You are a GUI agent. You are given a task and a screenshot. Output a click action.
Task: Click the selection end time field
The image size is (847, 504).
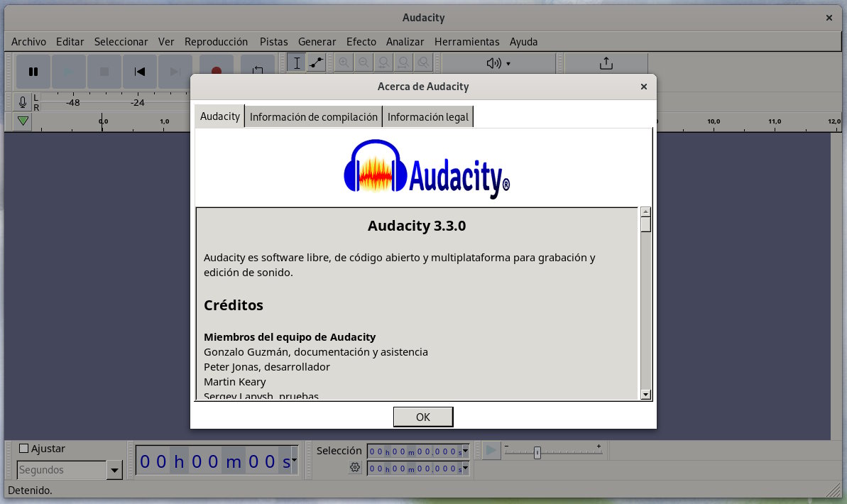click(x=417, y=469)
